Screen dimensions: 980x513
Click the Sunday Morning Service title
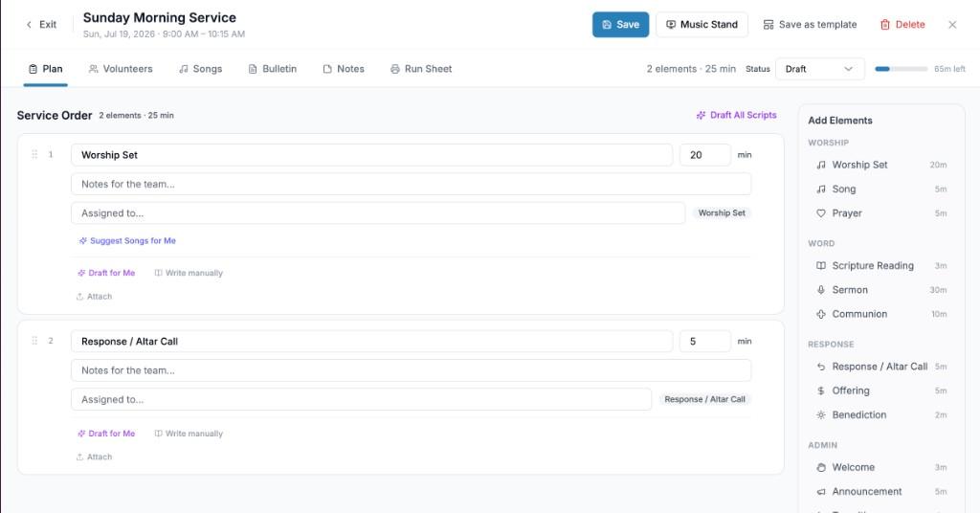pos(160,17)
